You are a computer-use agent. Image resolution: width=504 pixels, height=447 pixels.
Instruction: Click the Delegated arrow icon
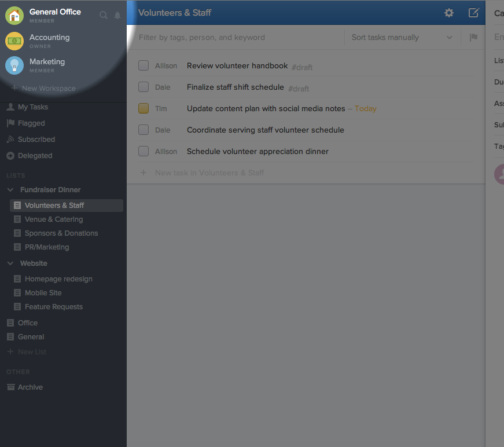coord(10,155)
